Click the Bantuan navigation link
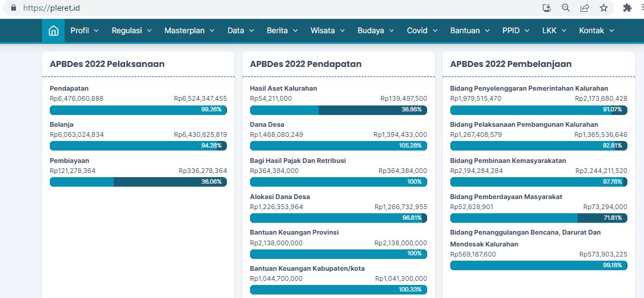 pos(470,31)
